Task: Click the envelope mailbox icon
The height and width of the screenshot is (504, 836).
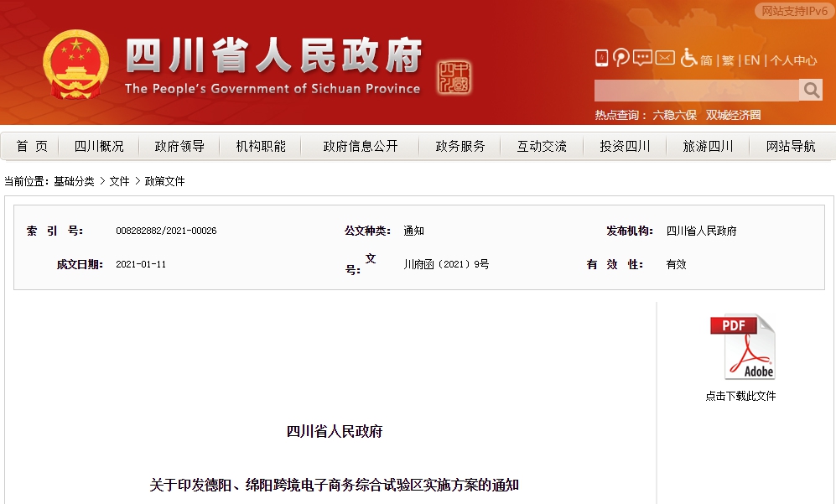Action: point(664,58)
